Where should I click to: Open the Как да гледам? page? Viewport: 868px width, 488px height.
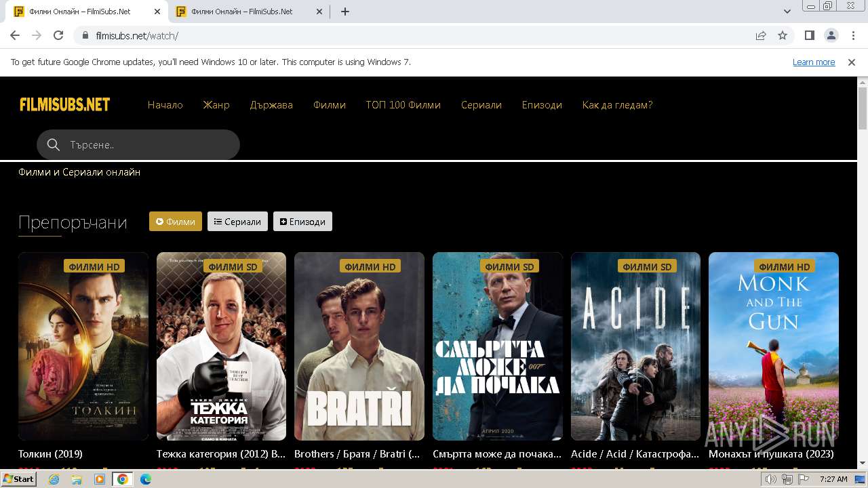pos(618,105)
